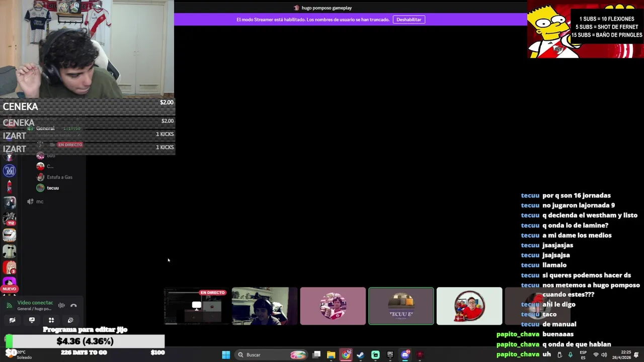Image resolution: width=644 pixels, height=362 pixels.
Task: Open Steam from the taskbar
Action: coord(361,355)
